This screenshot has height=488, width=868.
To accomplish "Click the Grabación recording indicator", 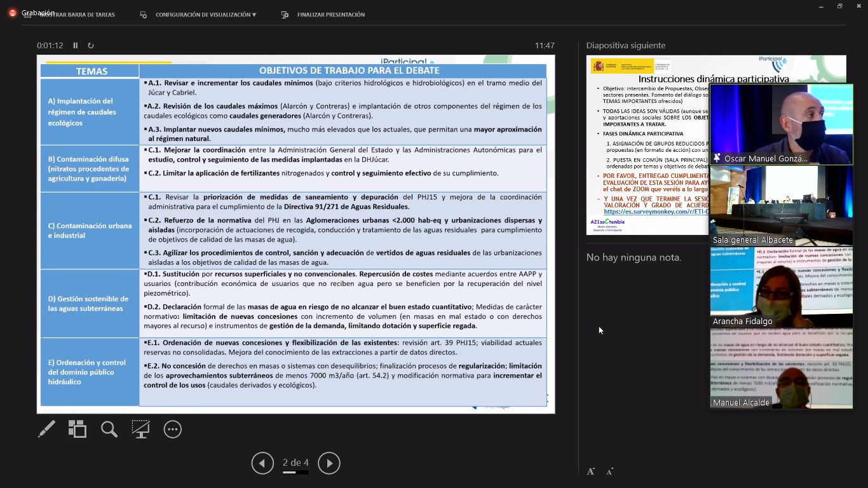I will click(x=32, y=13).
